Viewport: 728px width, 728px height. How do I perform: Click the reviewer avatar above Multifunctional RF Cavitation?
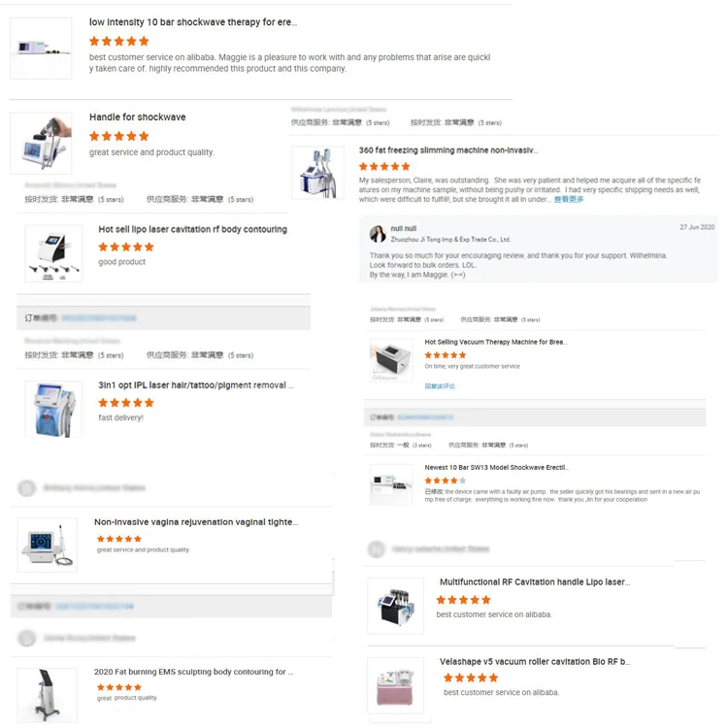pyautogui.click(x=377, y=549)
